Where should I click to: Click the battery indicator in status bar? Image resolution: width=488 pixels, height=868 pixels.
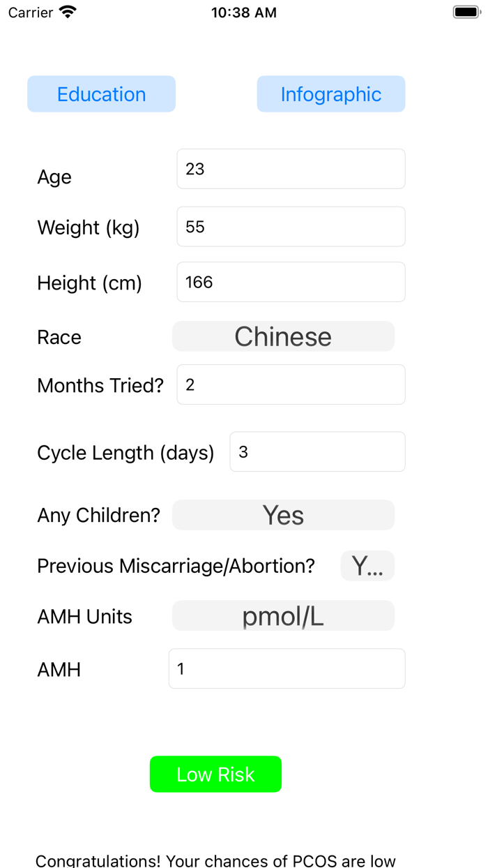point(465,11)
